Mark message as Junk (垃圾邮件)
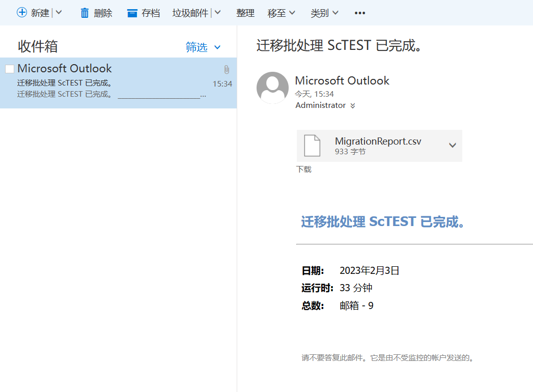The height and width of the screenshot is (392, 533). 190,13
